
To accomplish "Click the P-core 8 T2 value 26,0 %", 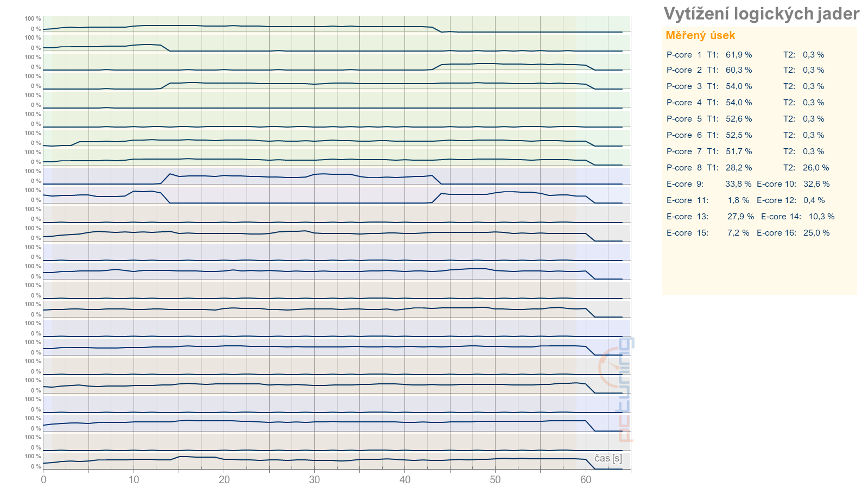I will tap(816, 168).
